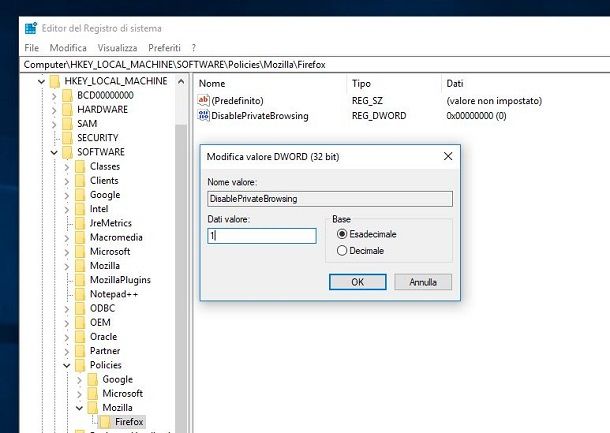Collapse Mozilla key under Policies

[x=80, y=408]
